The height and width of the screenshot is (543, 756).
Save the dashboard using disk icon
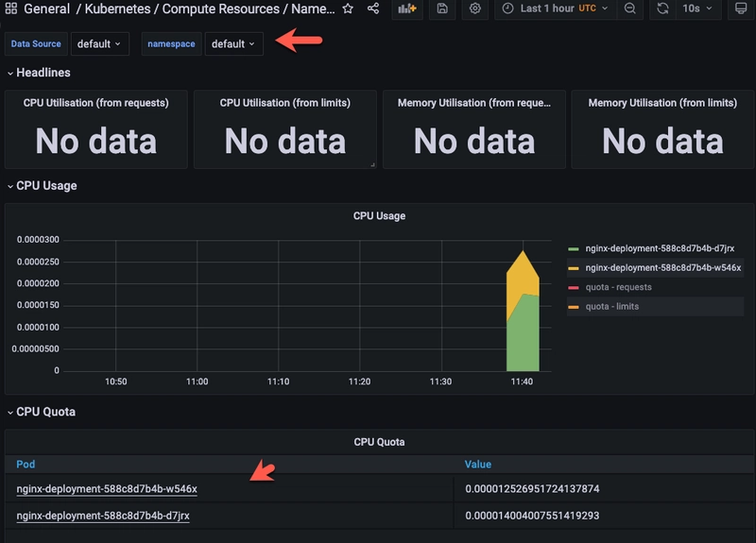[442, 8]
